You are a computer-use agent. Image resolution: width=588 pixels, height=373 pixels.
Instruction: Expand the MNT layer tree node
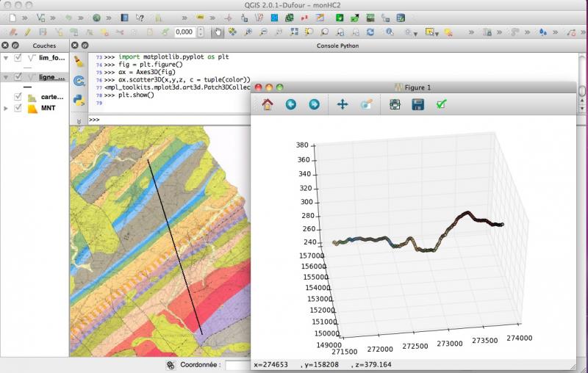6,109
